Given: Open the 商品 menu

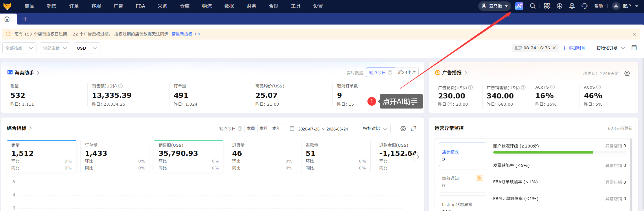Looking at the screenshot, I should (x=30, y=6).
